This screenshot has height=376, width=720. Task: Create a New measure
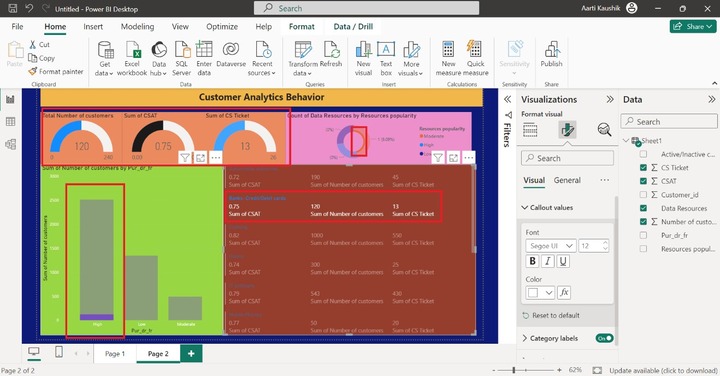pos(448,58)
